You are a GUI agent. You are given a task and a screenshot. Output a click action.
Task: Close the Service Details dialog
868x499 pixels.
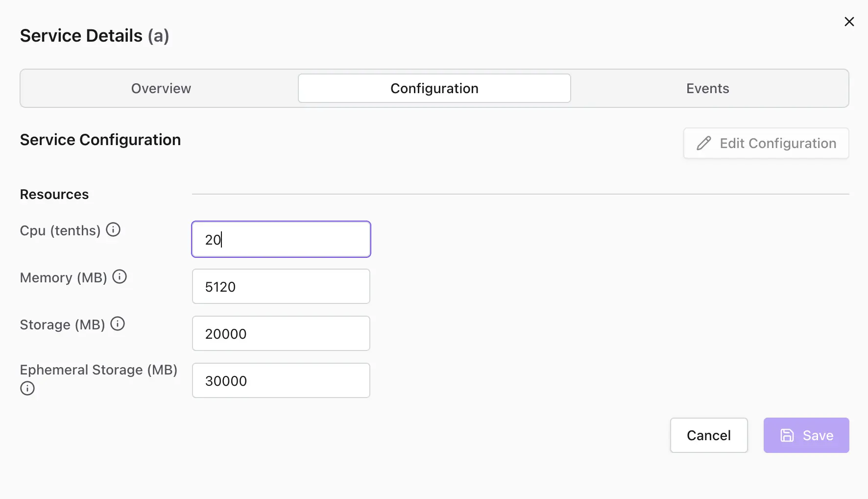[x=849, y=22]
